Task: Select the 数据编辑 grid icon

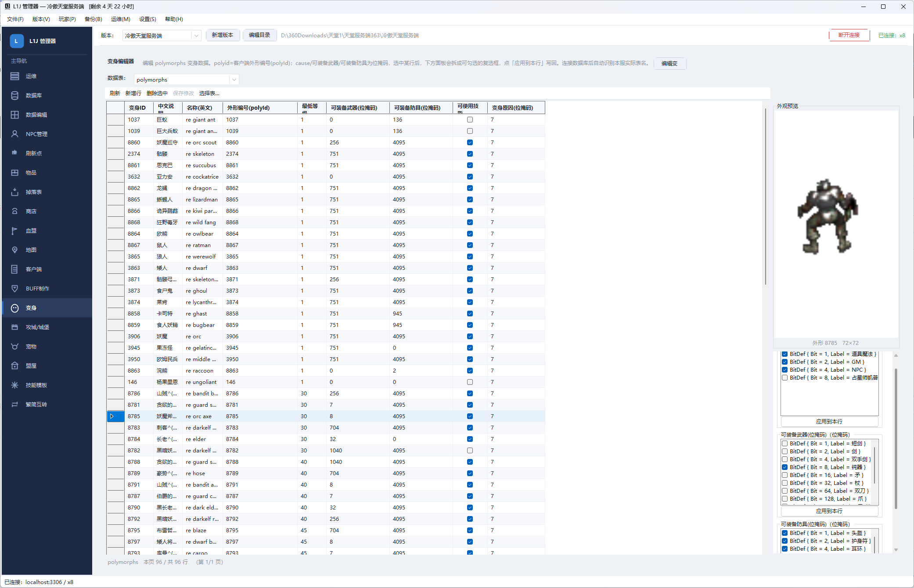Action: pyautogui.click(x=14, y=115)
